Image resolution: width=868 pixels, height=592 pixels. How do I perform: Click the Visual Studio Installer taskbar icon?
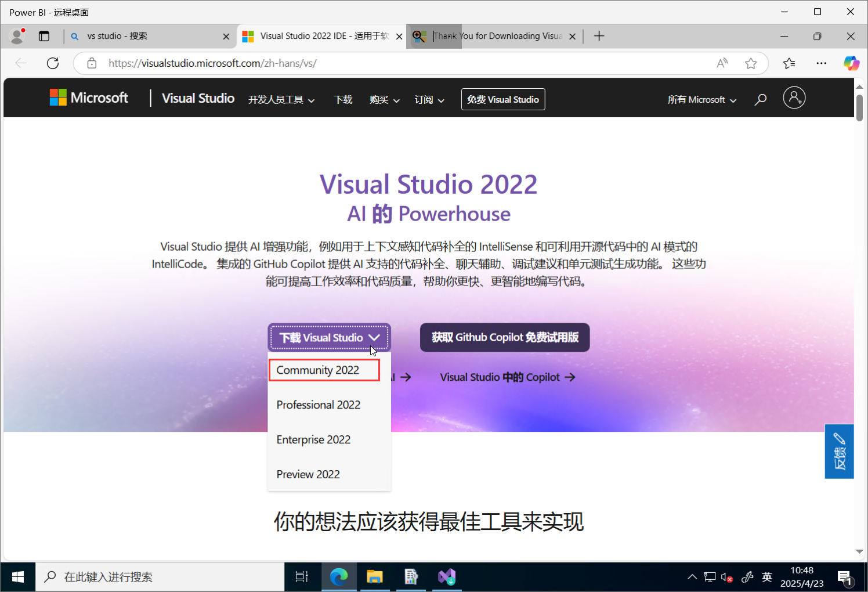pyautogui.click(x=447, y=577)
